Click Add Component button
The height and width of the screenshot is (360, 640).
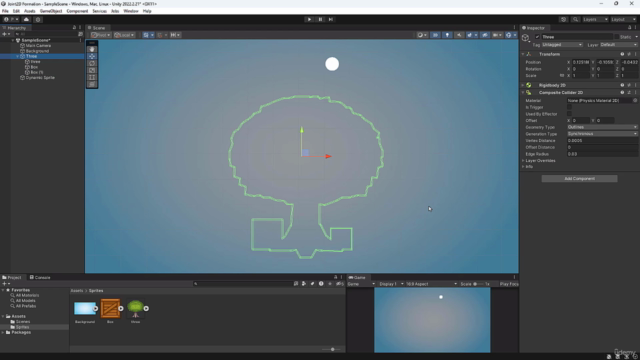pos(579,178)
